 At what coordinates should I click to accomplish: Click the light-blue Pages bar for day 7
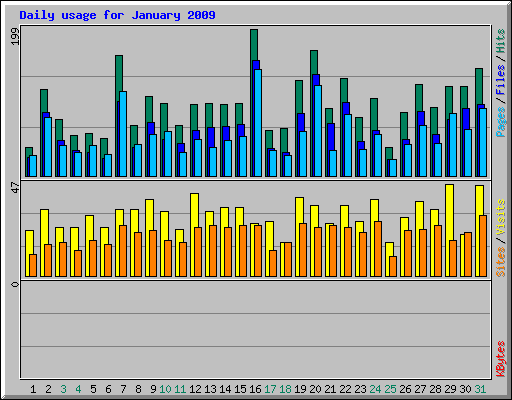[123, 134]
